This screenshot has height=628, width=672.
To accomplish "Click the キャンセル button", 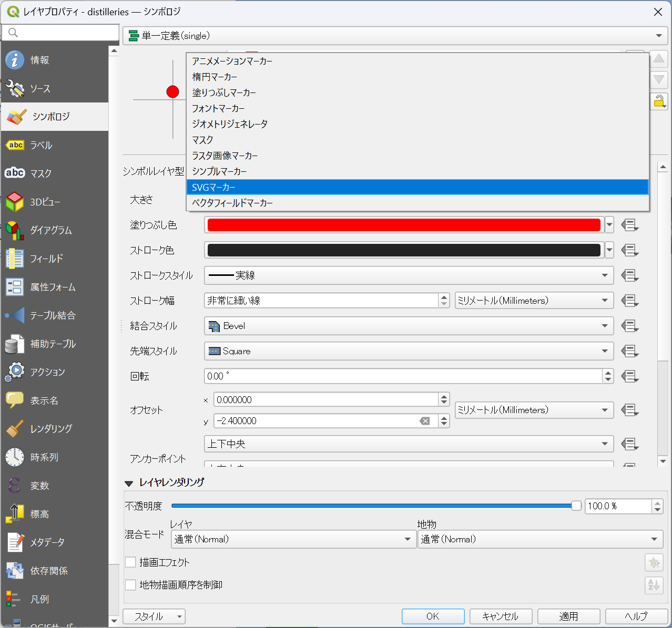I will click(x=500, y=616).
